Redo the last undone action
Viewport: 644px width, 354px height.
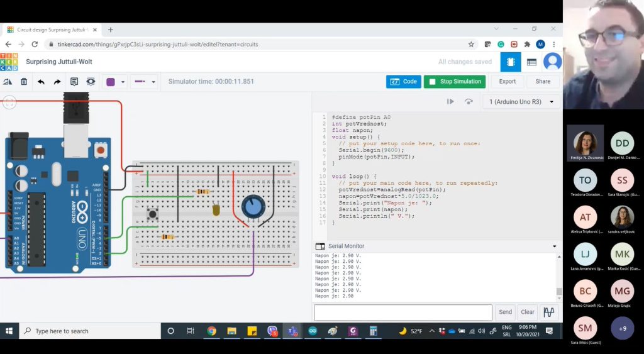57,82
